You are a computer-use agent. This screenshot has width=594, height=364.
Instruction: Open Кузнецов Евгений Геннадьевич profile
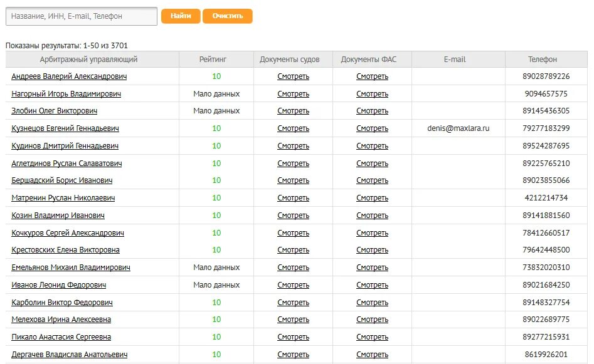click(x=65, y=128)
